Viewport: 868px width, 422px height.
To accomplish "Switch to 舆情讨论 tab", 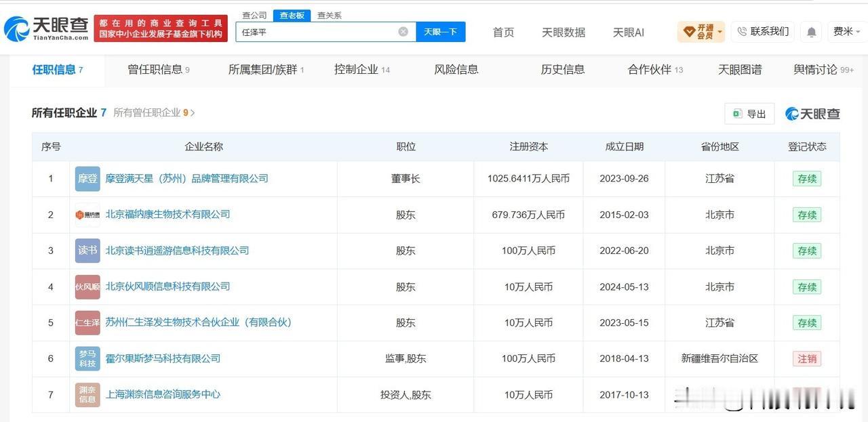I will pyautogui.click(x=824, y=69).
